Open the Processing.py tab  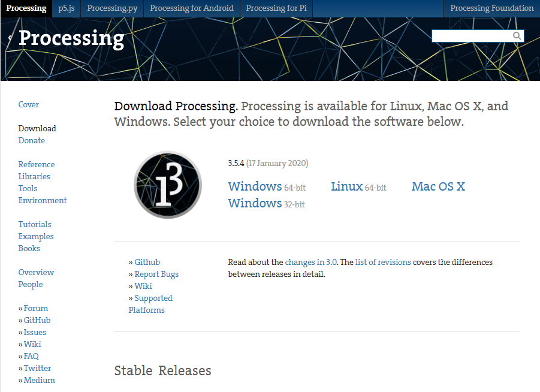tap(112, 8)
